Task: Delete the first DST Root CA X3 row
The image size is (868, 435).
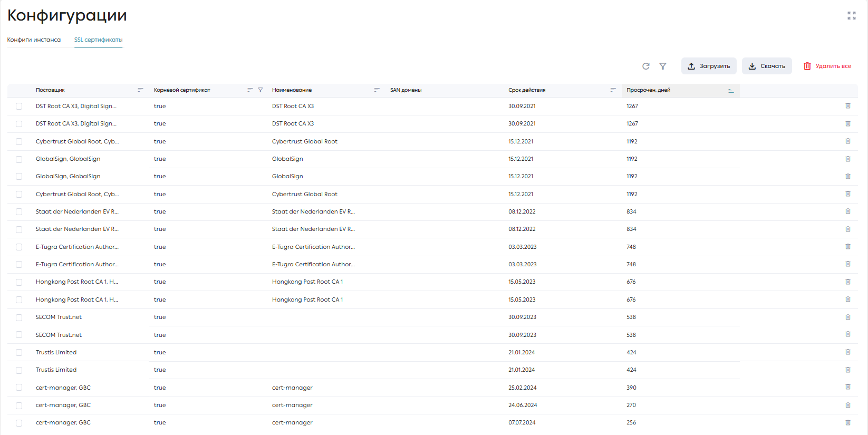Action: coord(848,106)
